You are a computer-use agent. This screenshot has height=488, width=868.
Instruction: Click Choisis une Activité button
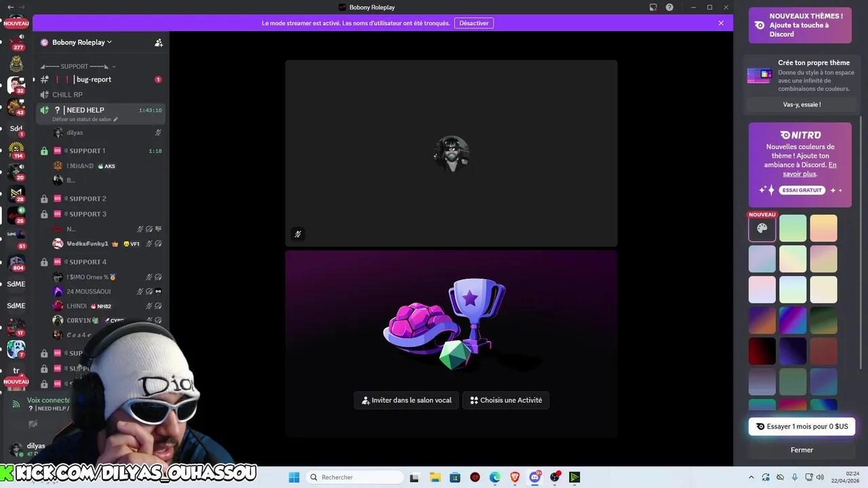point(506,401)
